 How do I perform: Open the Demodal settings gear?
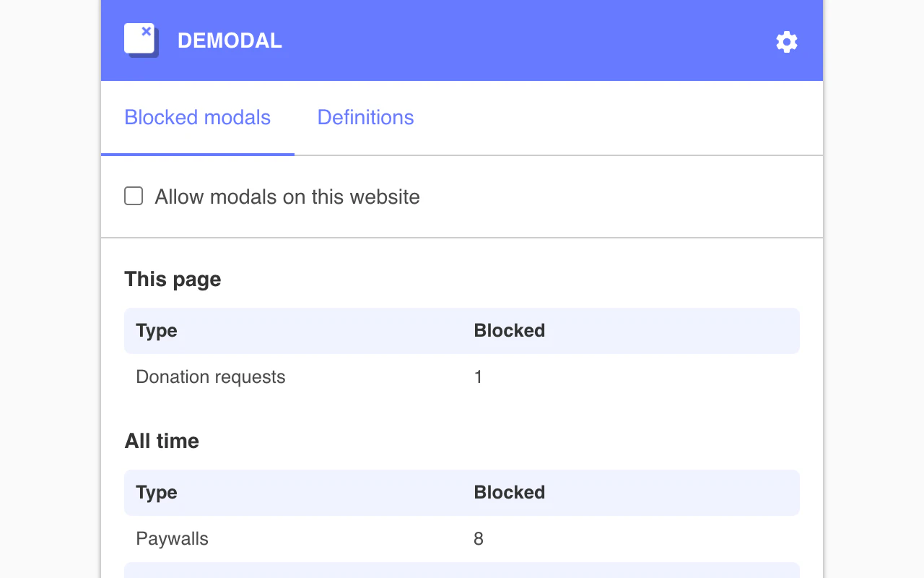(786, 42)
